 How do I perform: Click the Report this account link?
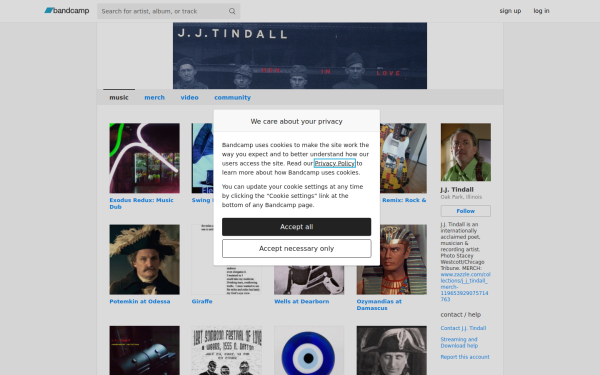(465, 357)
